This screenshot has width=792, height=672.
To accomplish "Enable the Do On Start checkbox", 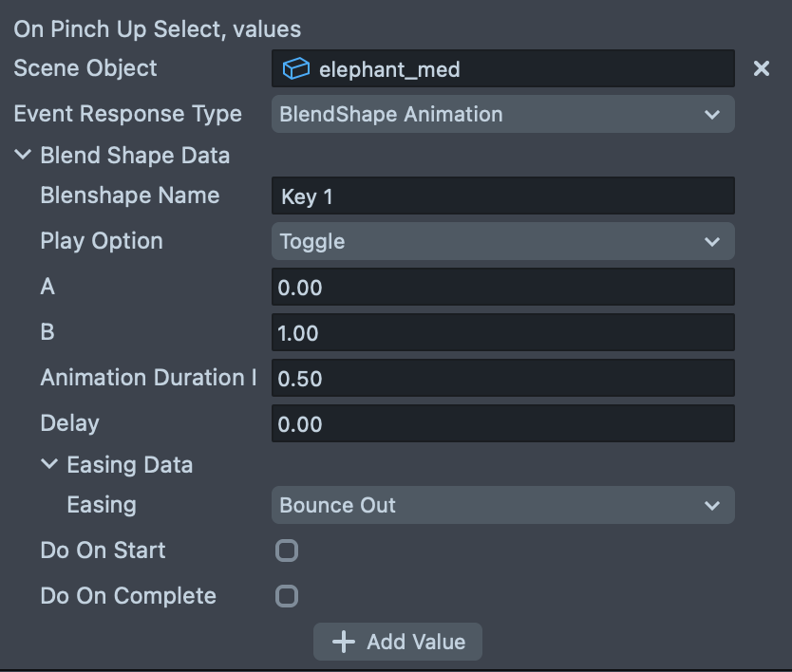I will (287, 551).
